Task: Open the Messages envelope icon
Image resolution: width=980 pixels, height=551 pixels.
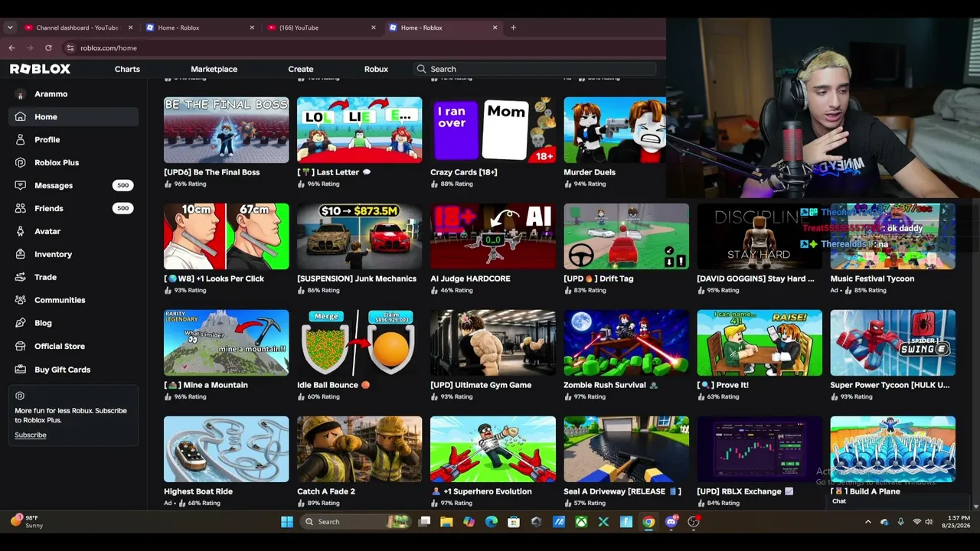Action: pos(20,185)
